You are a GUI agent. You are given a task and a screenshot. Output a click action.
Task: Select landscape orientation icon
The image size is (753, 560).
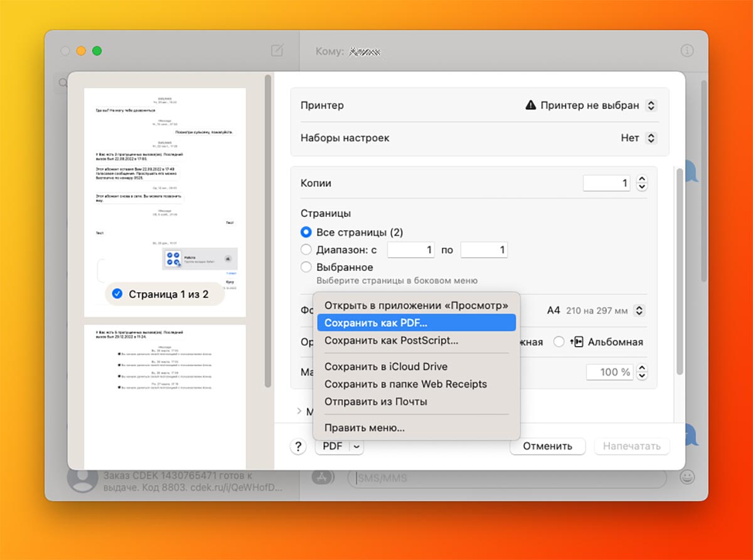(577, 342)
